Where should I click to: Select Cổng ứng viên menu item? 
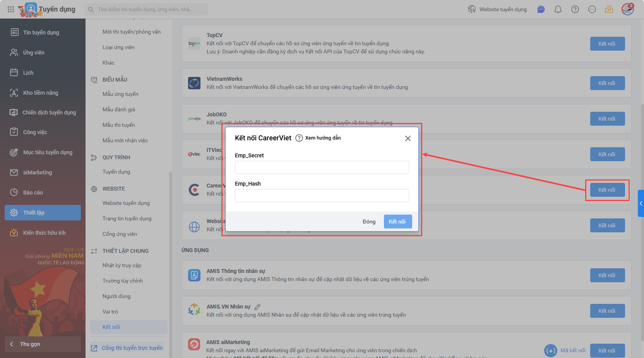click(120, 234)
